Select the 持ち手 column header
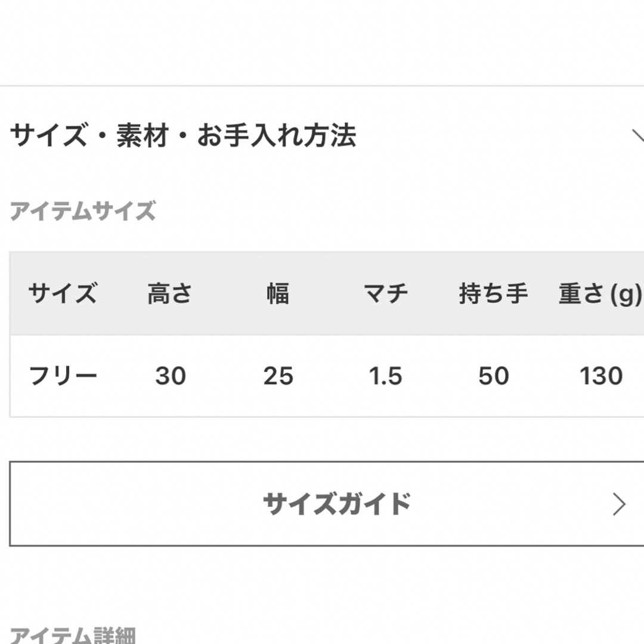Screen dimensions: 644x644 pos(493,293)
